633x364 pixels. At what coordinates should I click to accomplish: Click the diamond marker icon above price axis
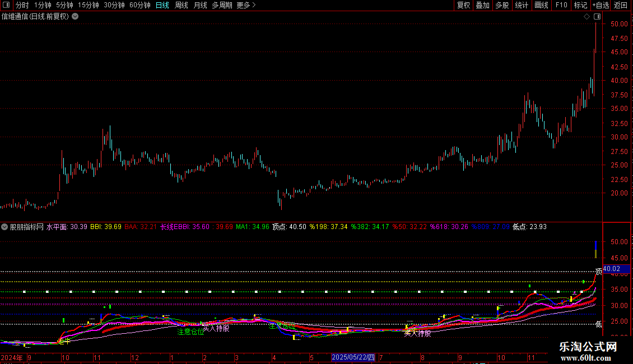click(x=586, y=16)
